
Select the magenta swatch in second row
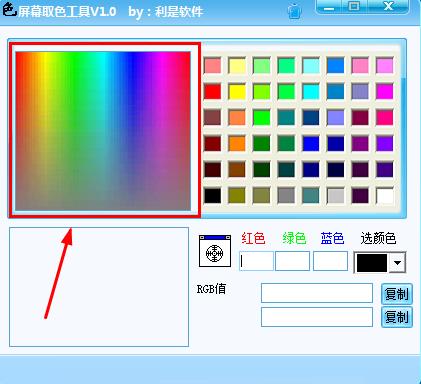coord(385,92)
